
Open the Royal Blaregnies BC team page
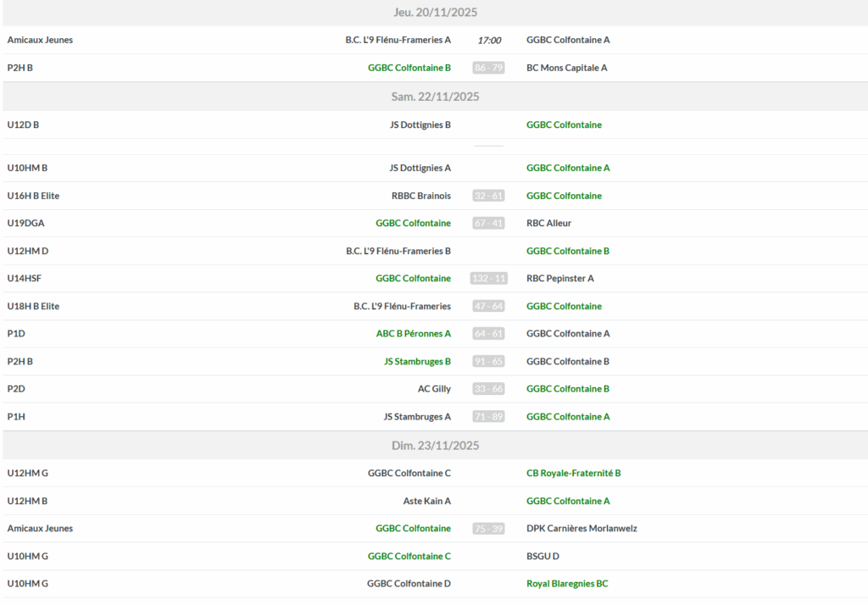(x=567, y=584)
